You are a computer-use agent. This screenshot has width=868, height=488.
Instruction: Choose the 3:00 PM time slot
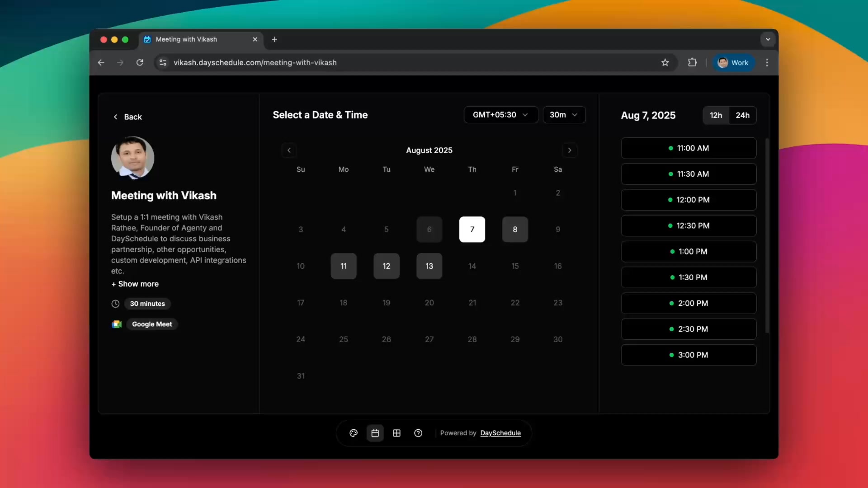pos(689,355)
